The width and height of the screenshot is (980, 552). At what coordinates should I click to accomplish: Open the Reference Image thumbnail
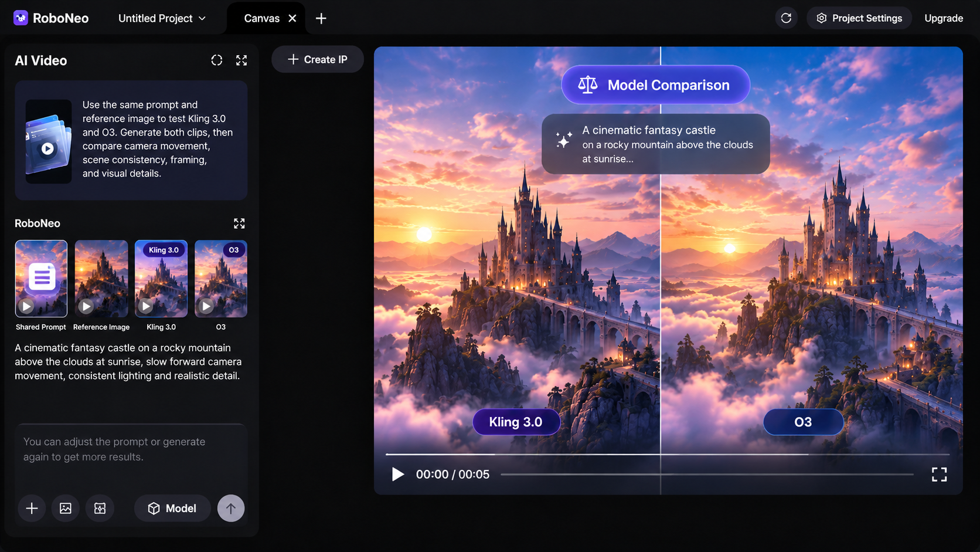pyautogui.click(x=101, y=279)
